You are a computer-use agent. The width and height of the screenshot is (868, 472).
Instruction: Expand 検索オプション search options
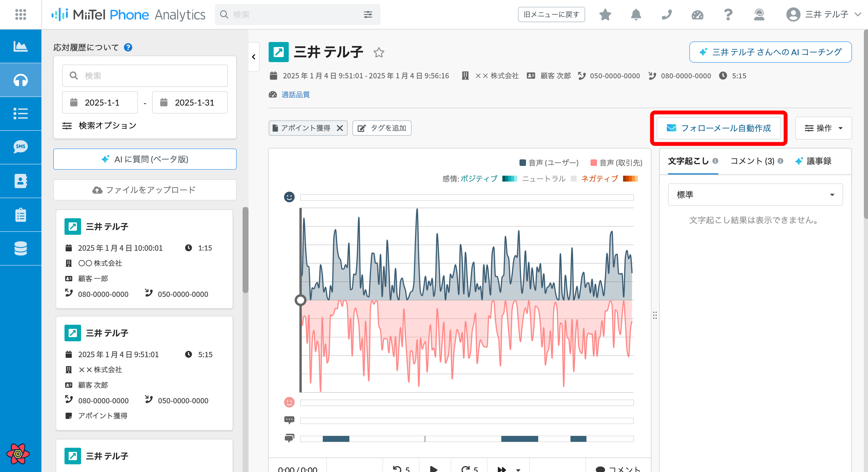(99, 126)
